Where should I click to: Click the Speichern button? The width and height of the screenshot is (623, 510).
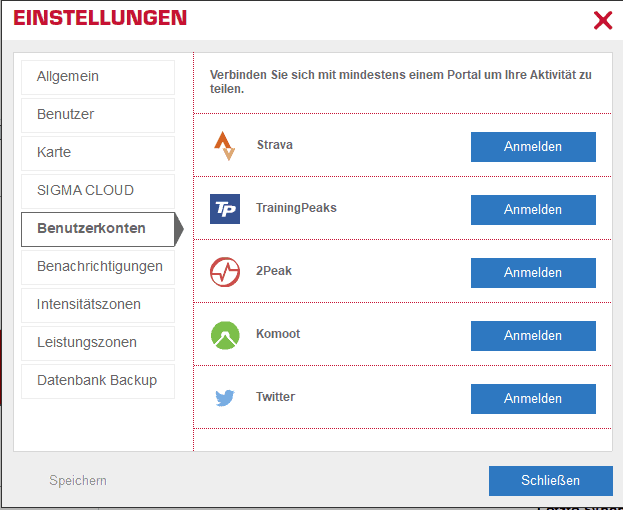78,481
